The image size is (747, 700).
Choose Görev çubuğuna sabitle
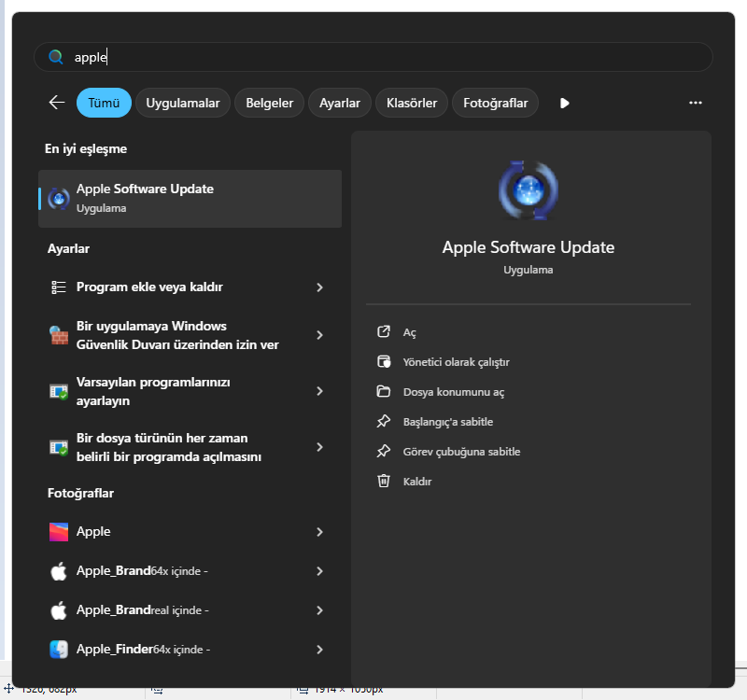click(461, 452)
